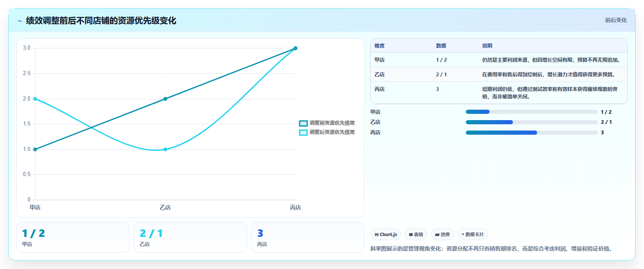Click the 0.5 y-axis tick label
The height and width of the screenshot is (269, 644).
coord(27,174)
